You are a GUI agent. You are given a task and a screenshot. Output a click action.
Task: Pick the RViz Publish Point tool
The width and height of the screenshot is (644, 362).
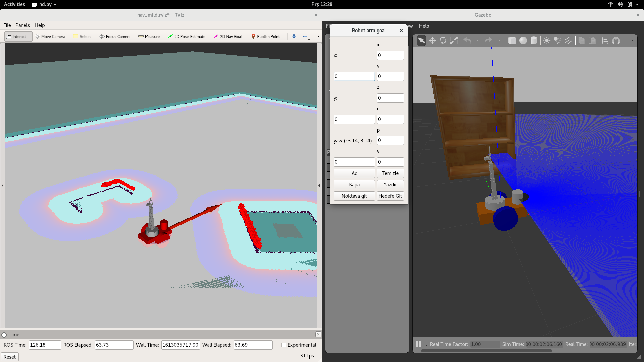click(265, 36)
